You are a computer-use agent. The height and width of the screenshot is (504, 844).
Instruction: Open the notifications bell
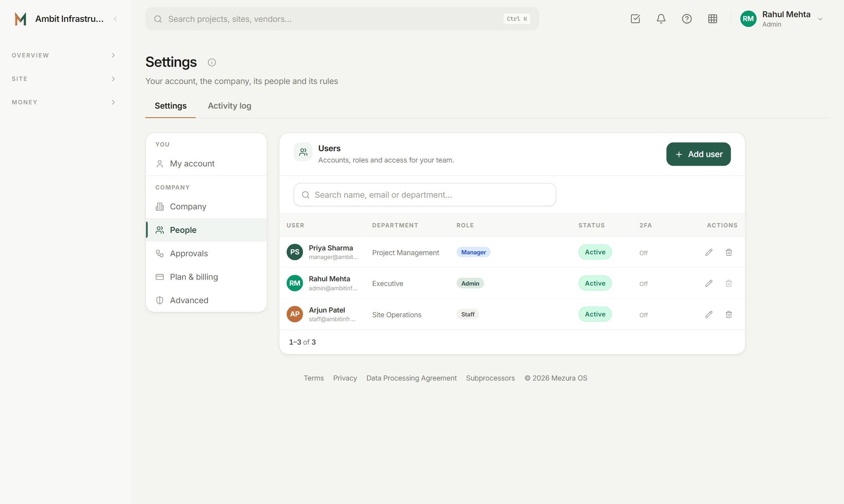point(661,19)
